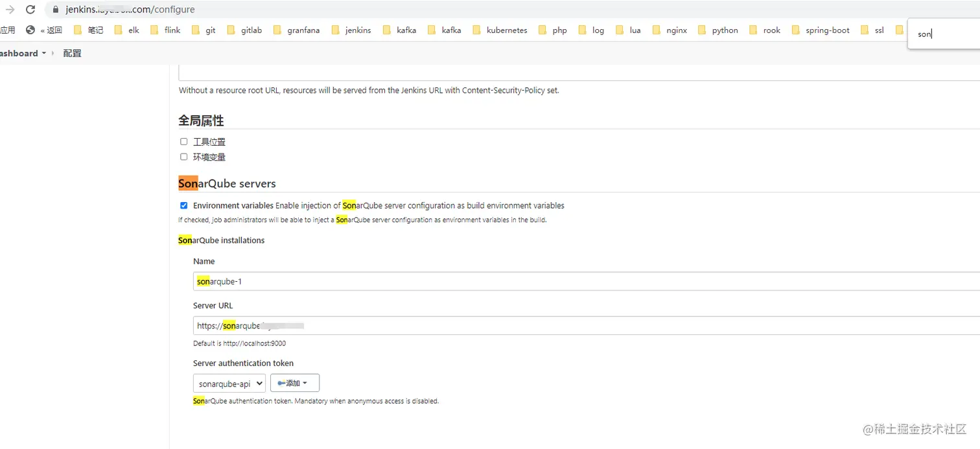The width and height of the screenshot is (980, 449).
Task: Focus the SonarQube Name input field
Action: click(587, 281)
